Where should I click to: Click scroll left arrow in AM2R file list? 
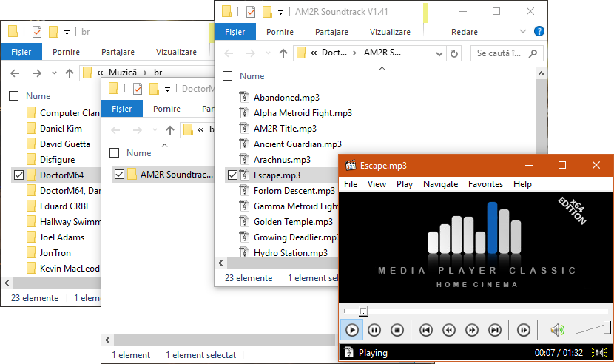click(220, 263)
